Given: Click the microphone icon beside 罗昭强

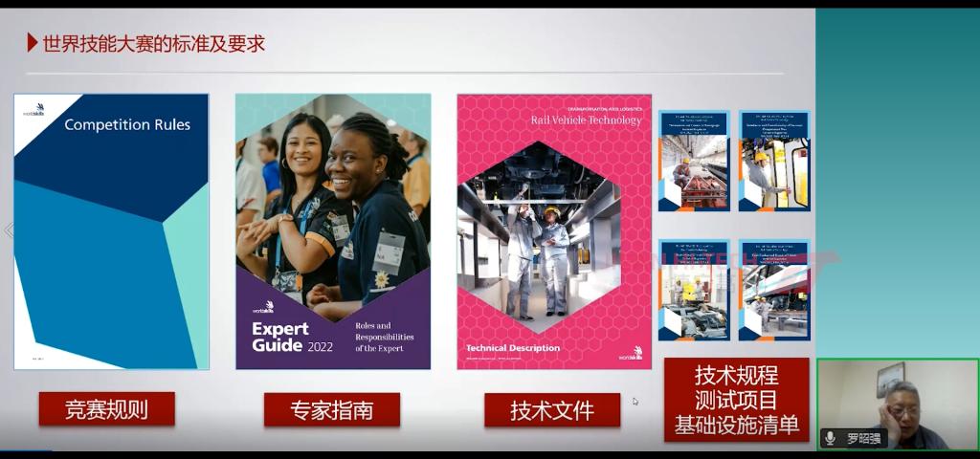Looking at the screenshot, I should [830, 438].
